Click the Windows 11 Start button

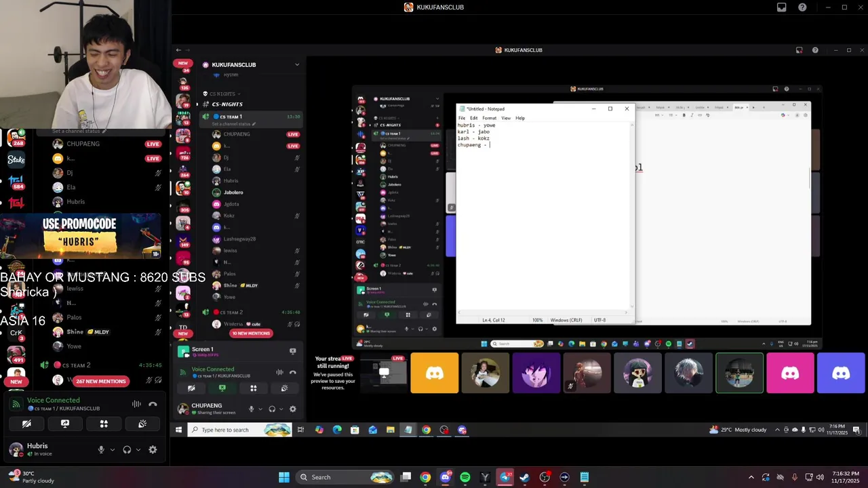(x=284, y=477)
